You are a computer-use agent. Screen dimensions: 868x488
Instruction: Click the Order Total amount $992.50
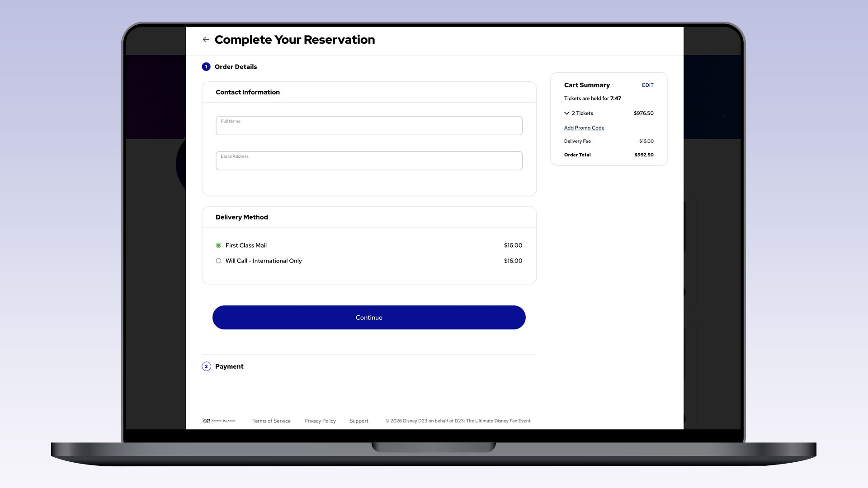click(x=644, y=155)
